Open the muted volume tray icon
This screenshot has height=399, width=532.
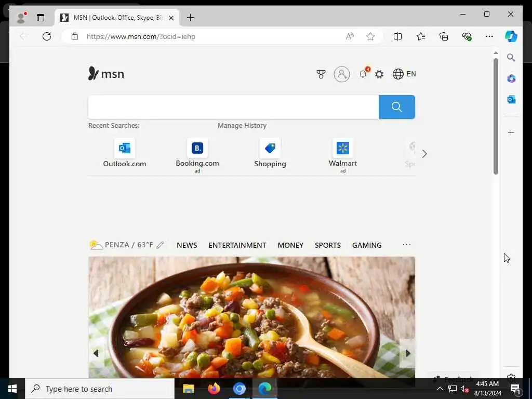tap(465, 389)
